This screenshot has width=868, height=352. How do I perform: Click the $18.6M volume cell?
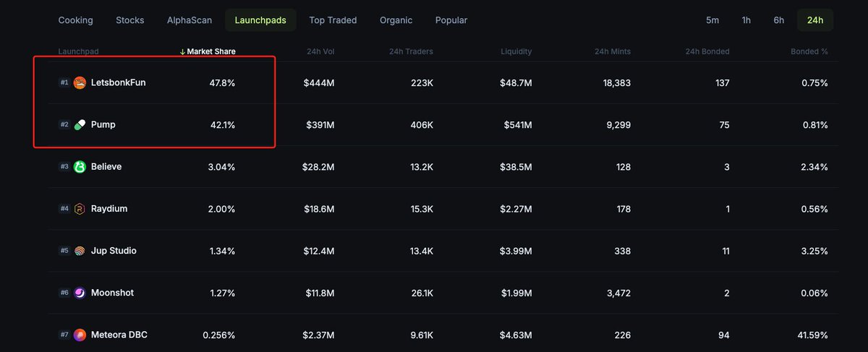[318, 209]
